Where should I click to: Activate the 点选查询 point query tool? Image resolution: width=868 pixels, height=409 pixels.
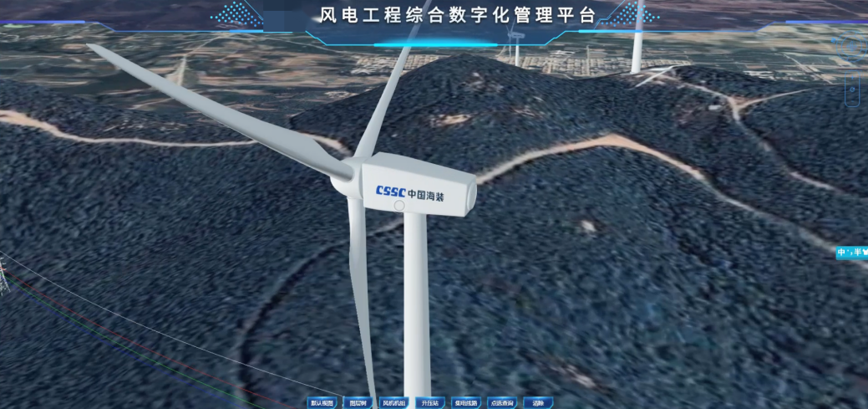pyautogui.click(x=502, y=403)
